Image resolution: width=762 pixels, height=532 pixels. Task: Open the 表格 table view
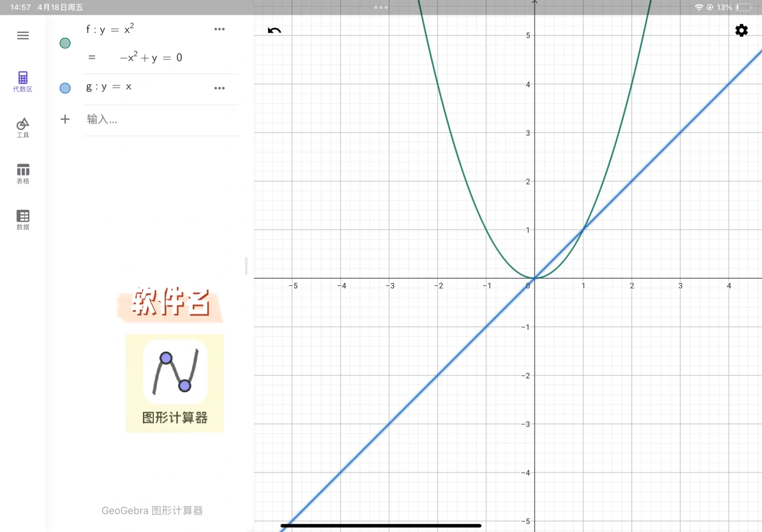tap(23, 174)
